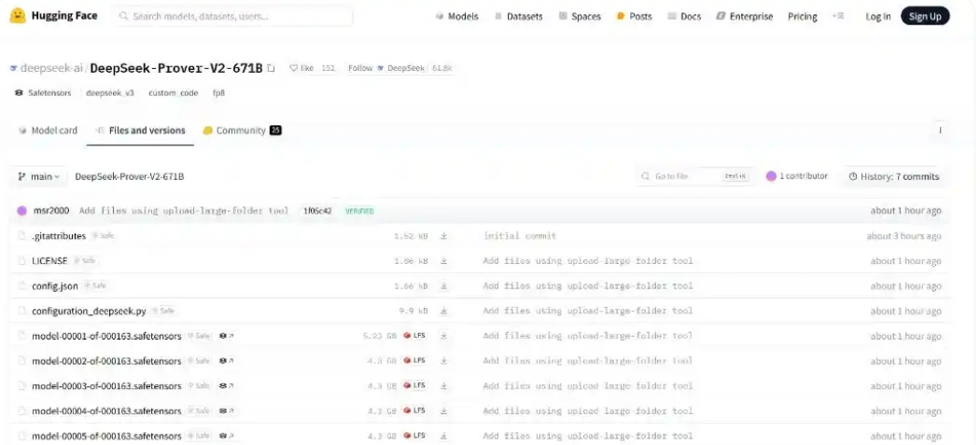
Task: Download config.json with the download icon
Action: pos(443,285)
